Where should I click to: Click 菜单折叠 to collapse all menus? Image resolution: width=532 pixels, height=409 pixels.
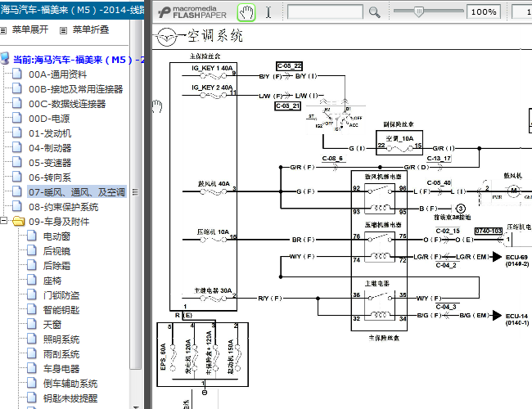click(x=91, y=29)
